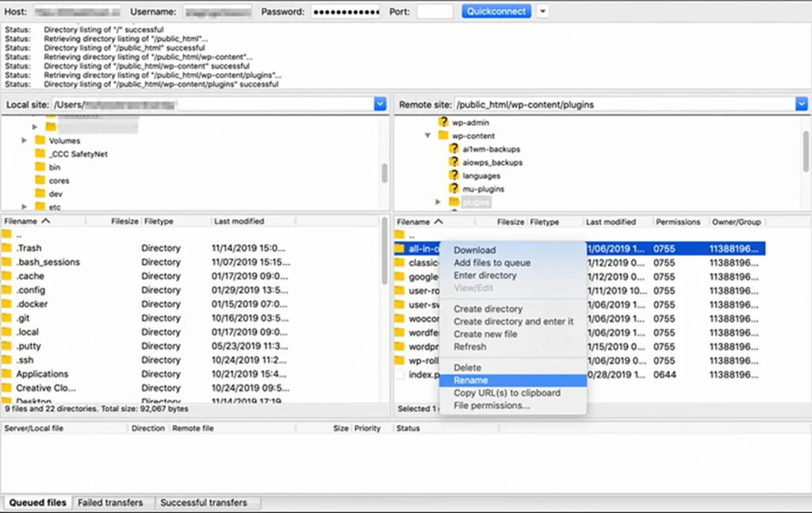The image size is (812, 513).
Task: Collapse the wp-content tree node
Action: click(428, 136)
